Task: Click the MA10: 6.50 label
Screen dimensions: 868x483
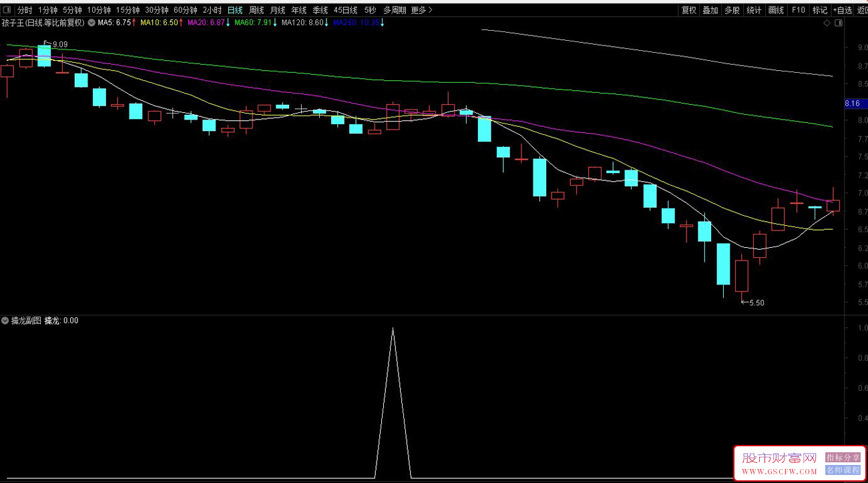Action: [162, 23]
